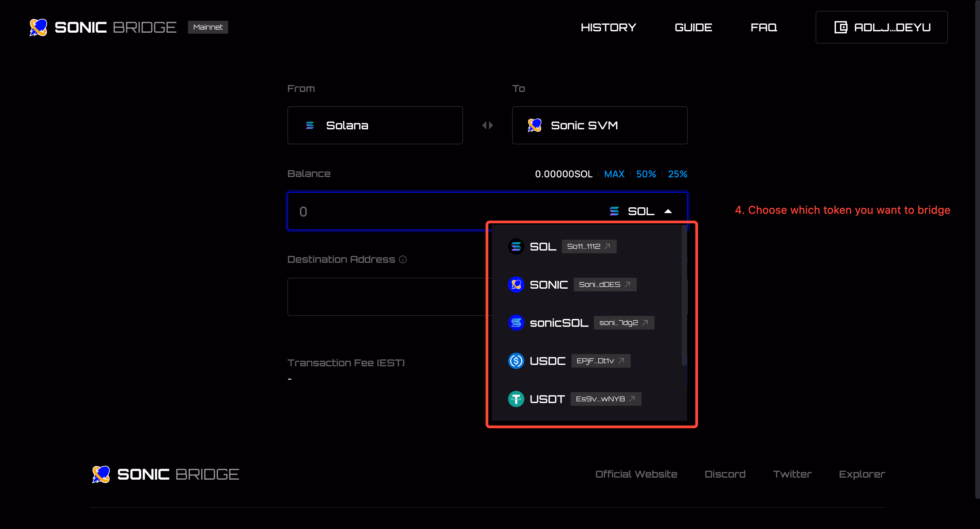Click the Solana logo in From field

pyautogui.click(x=310, y=125)
